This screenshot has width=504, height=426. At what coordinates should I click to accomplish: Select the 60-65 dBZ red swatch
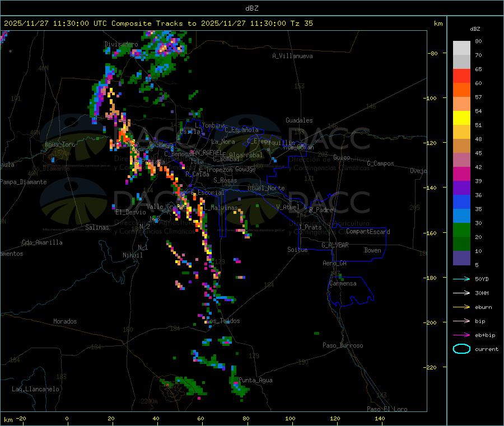[x=461, y=76]
